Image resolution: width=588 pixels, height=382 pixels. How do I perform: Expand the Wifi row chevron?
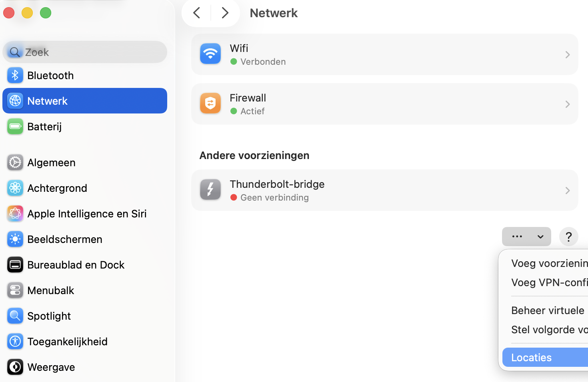pyautogui.click(x=567, y=54)
